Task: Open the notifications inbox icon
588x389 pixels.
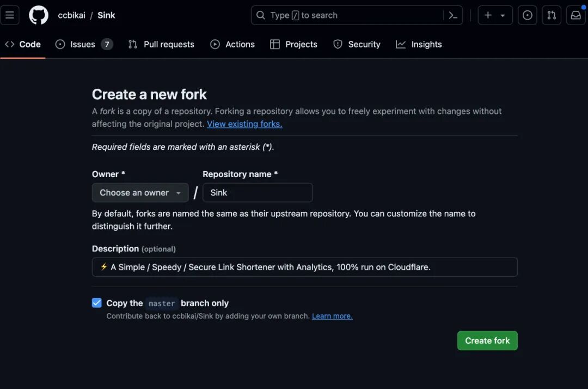Action: coord(575,15)
